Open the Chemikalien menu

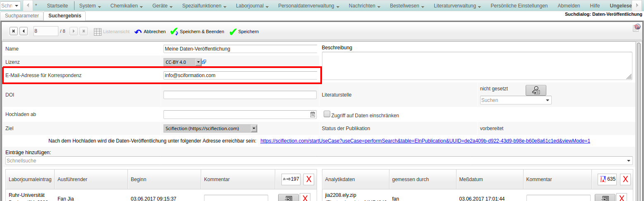pos(126,6)
